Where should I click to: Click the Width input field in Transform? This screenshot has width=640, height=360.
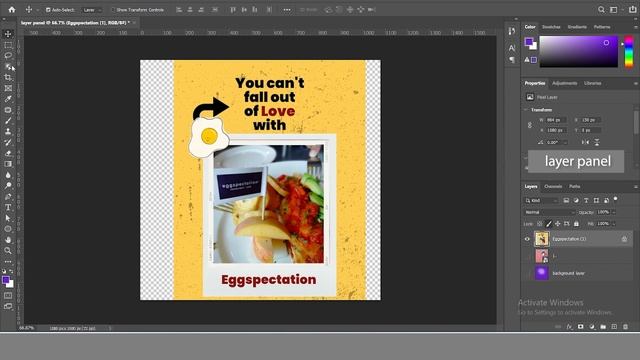(x=556, y=120)
